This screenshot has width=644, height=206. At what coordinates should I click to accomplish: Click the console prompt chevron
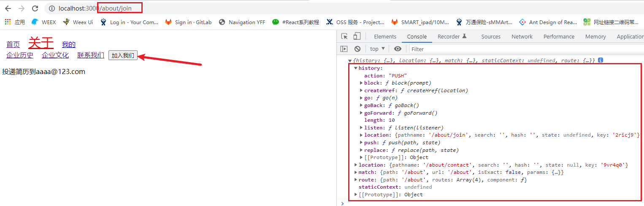tap(342, 203)
